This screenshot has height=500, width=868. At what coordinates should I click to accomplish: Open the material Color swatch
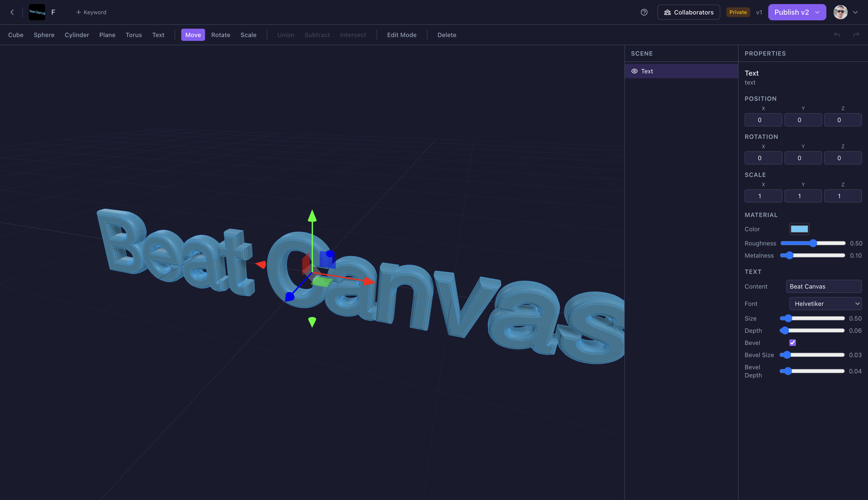pos(799,229)
